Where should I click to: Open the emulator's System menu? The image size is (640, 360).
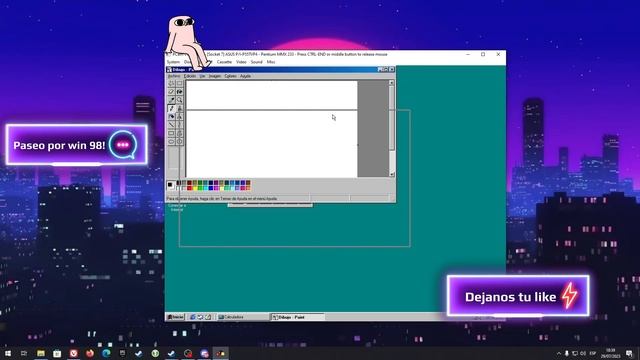pos(173,62)
